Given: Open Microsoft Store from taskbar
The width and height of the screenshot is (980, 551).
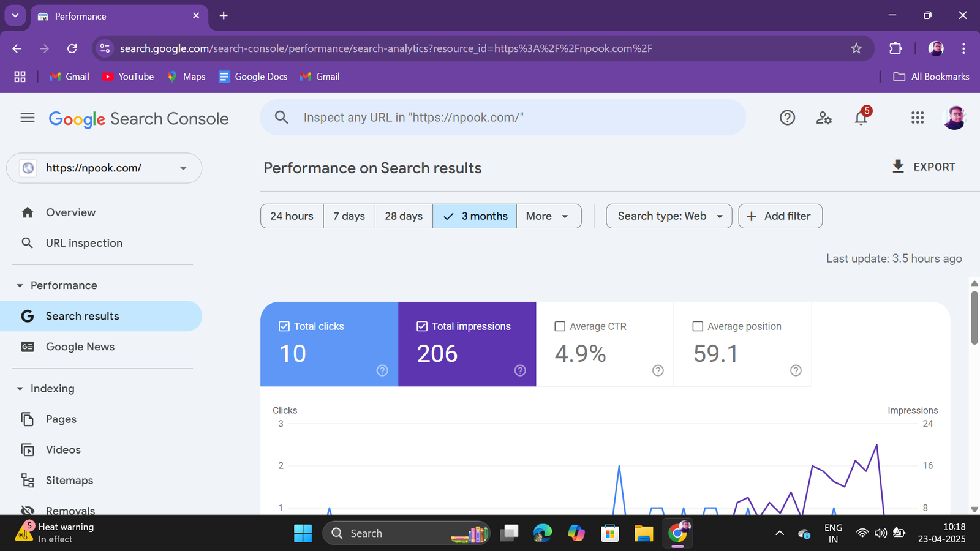Looking at the screenshot, I should coord(610,533).
